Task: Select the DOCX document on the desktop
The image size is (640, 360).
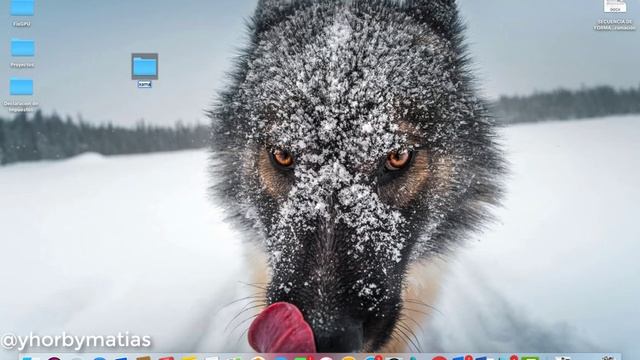Action: click(x=615, y=6)
